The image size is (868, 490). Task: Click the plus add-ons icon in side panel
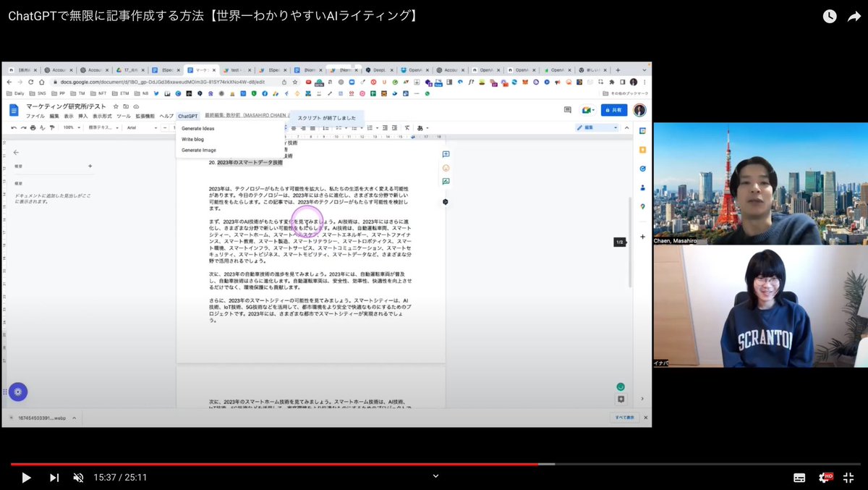tap(642, 237)
